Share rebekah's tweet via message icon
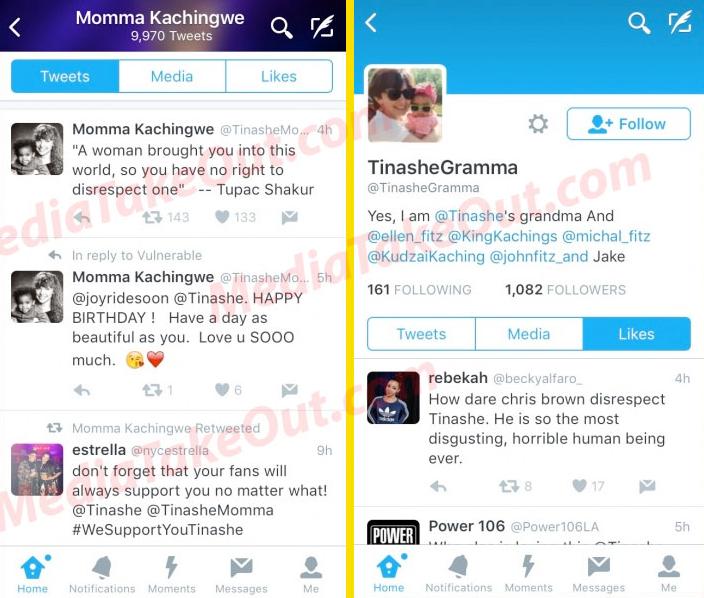The width and height of the screenshot is (704, 598). pos(647,485)
